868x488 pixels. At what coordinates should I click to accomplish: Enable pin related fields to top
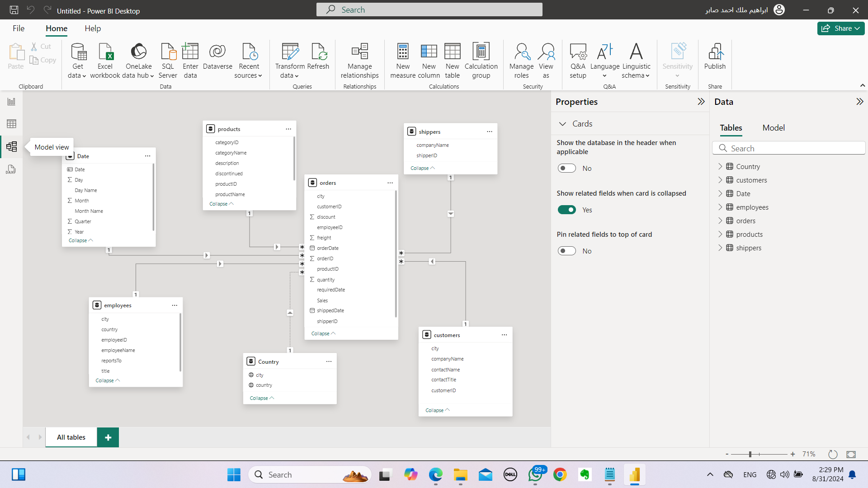pos(566,251)
